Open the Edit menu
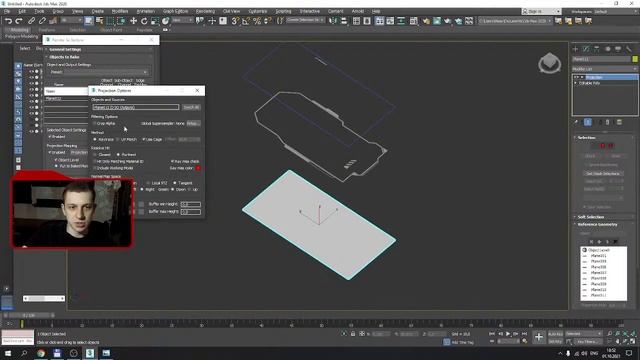Viewport: 640px width, 360px height. [x=22, y=11]
